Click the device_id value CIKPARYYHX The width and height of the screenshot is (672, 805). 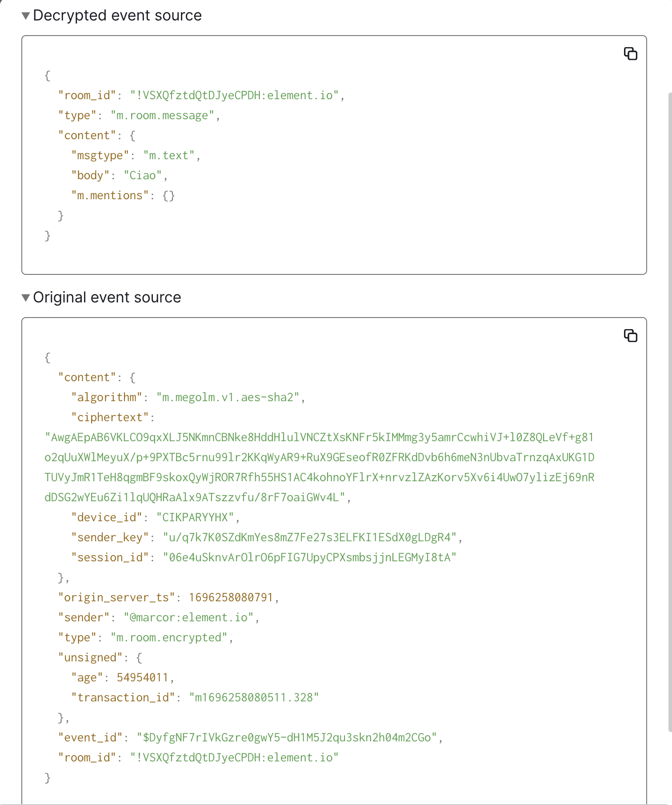[x=195, y=518]
